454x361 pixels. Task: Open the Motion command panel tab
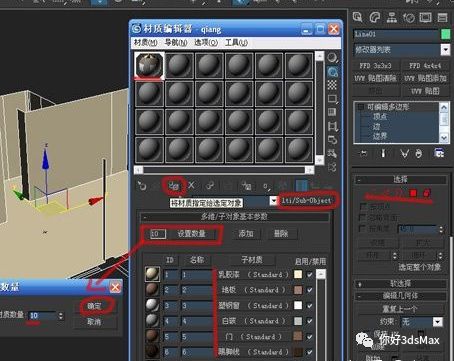click(x=409, y=17)
